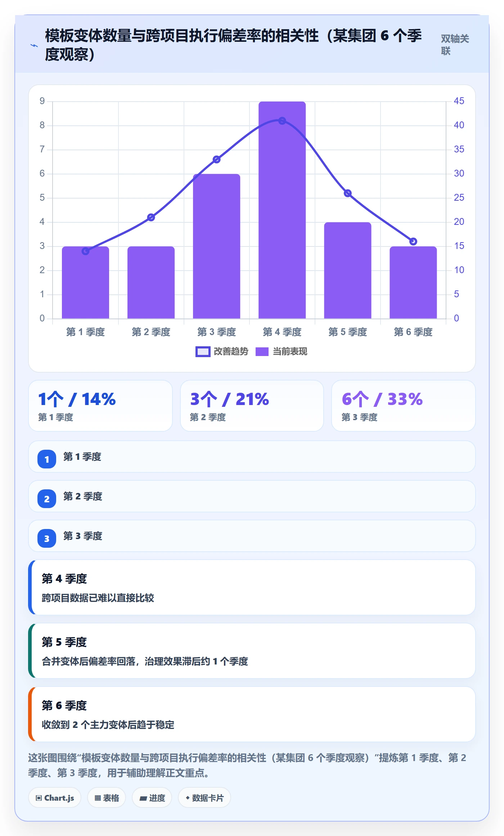The height and width of the screenshot is (836, 504).
Task: Click the number 1 badge in list
Action: point(47,459)
